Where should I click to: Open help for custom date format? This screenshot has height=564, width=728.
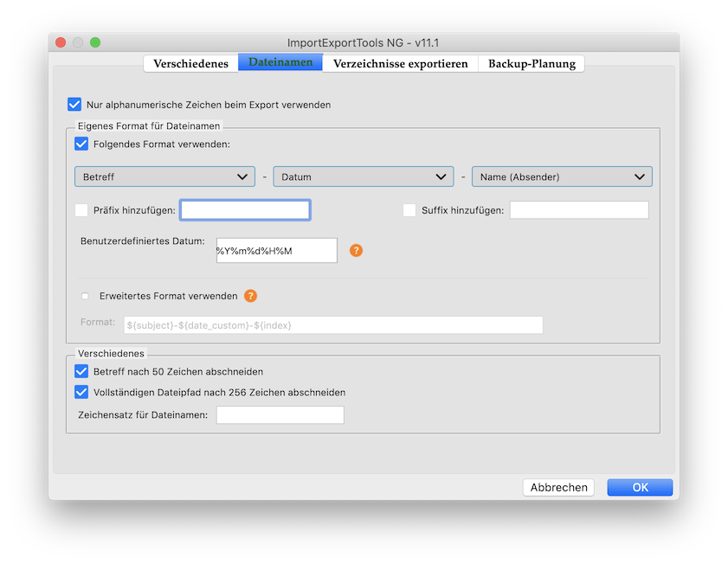point(356,251)
